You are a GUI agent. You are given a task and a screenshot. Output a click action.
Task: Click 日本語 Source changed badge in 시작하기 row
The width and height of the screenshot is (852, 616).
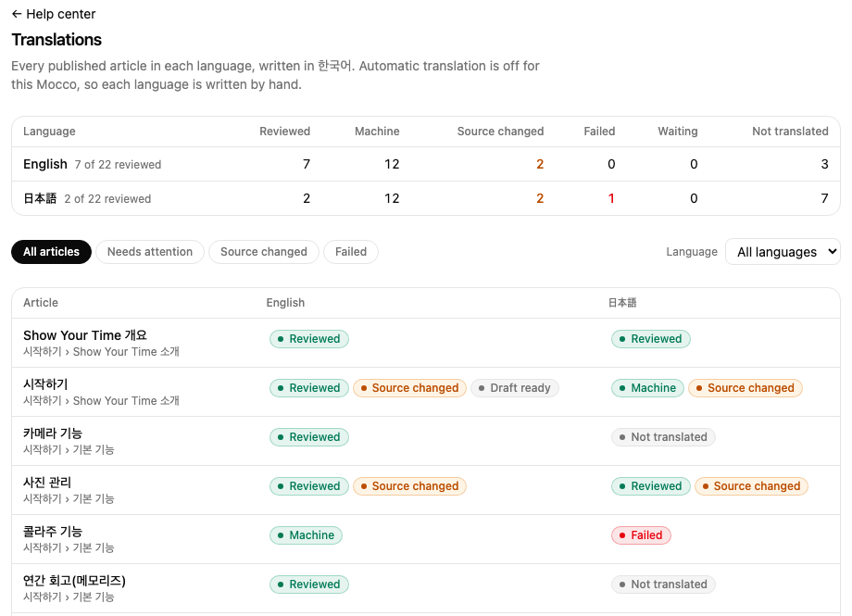(x=745, y=387)
